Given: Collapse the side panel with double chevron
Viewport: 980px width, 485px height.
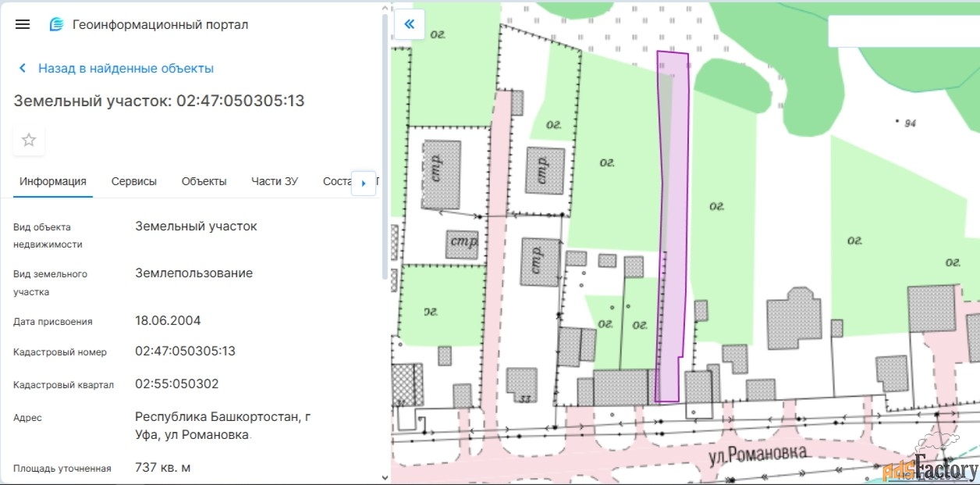Looking at the screenshot, I should pos(410,24).
